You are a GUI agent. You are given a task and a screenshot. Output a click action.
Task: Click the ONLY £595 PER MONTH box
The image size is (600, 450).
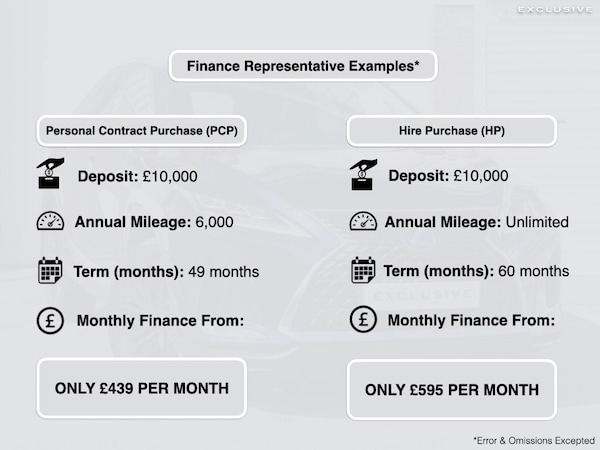click(x=452, y=389)
